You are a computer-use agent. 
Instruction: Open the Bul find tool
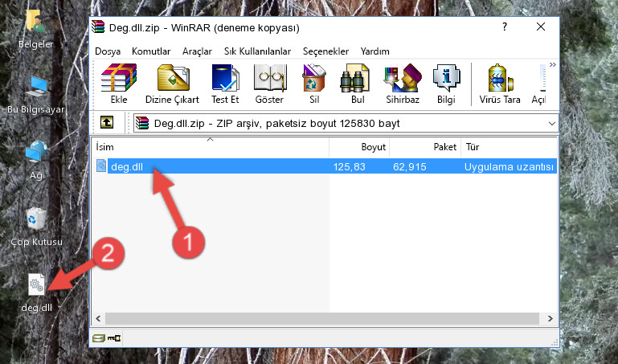pos(358,84)
